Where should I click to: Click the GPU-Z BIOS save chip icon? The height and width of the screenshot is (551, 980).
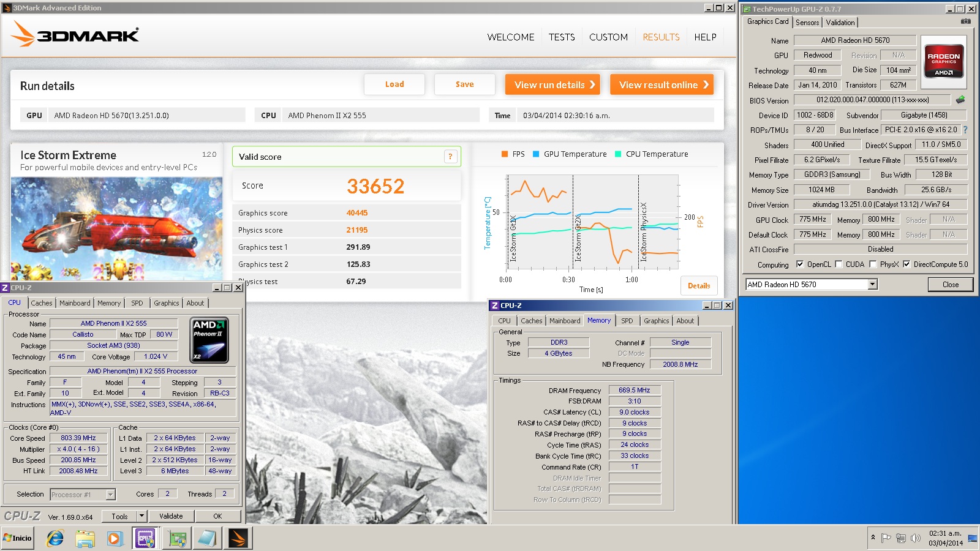point(960,99)
